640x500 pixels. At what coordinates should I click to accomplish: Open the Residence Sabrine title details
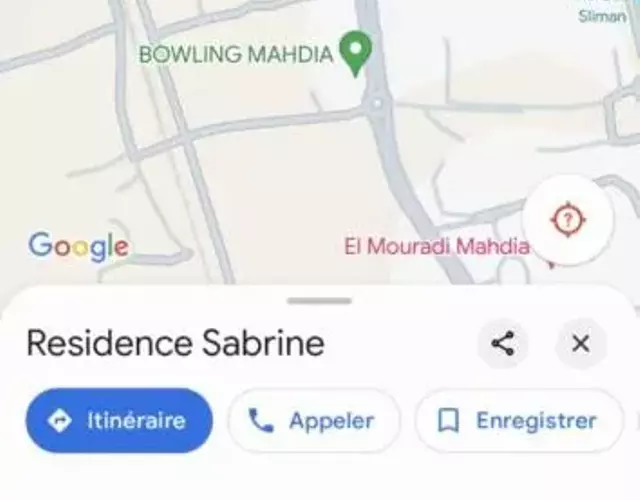[x=176, y=343]
